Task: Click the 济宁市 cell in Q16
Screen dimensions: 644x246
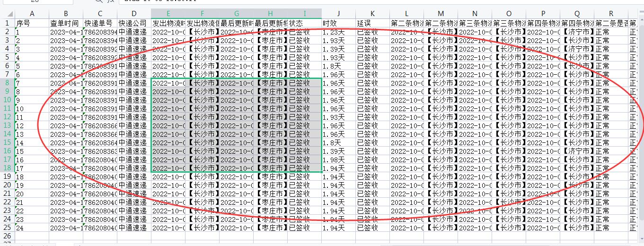Action: tap(577, 151)
